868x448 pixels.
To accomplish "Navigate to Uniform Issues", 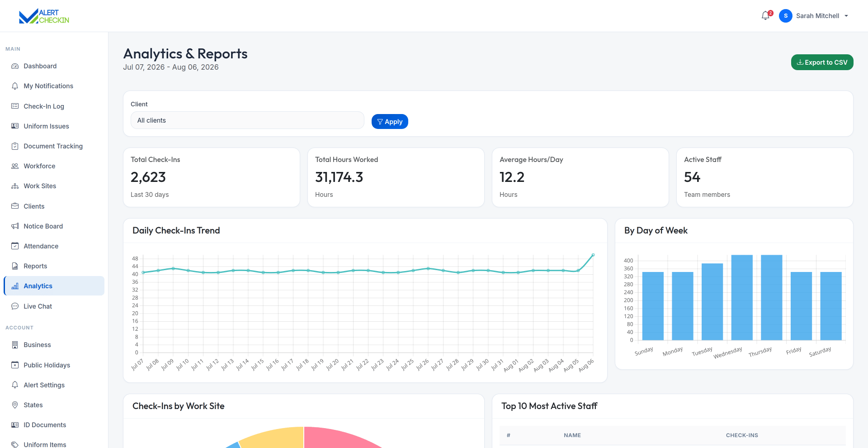I will [54, 126].
